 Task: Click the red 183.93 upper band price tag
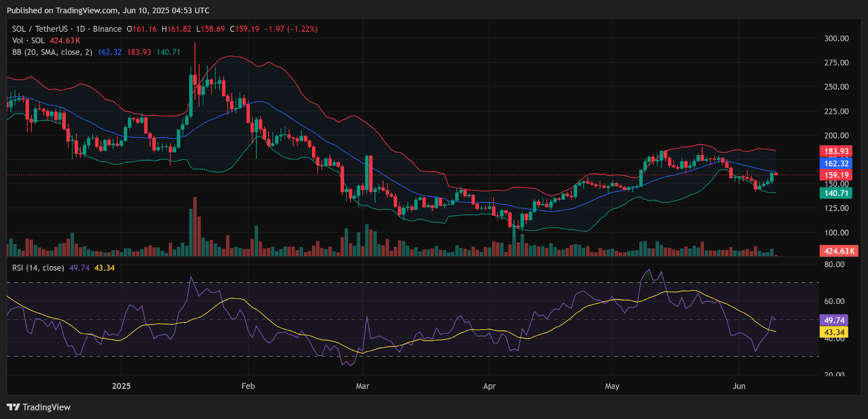pyautogui.click(x=835, y=151)
